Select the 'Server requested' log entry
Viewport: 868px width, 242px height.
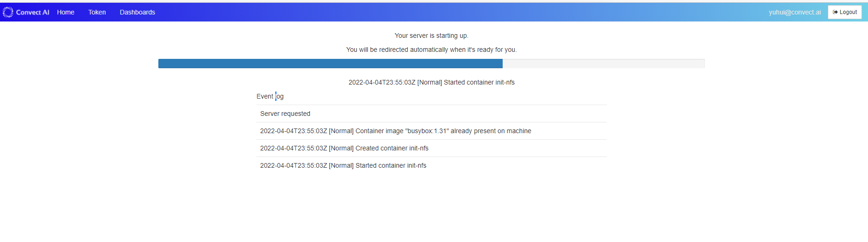click(x=432, y=114)
